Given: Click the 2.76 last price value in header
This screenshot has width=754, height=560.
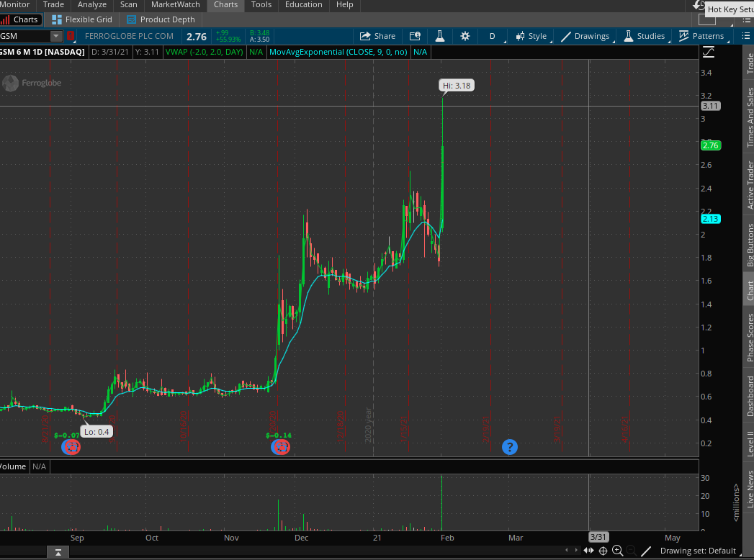Looking at the screenshot, I should 197,37.
